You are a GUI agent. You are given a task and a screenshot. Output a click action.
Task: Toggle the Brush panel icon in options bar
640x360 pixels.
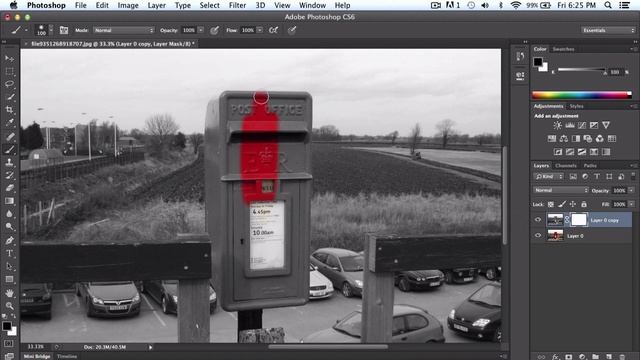point(64,30)
